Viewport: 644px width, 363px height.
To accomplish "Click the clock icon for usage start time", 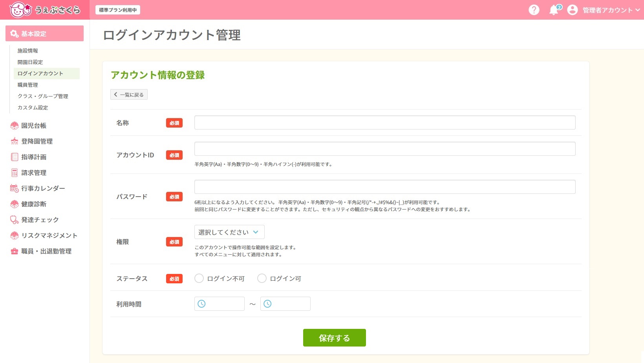I will [202, 303].
